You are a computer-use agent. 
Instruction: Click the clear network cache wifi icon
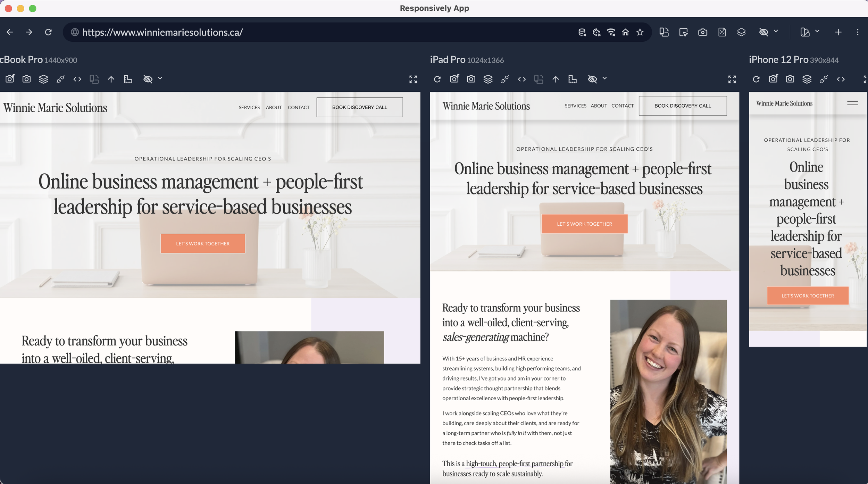[611, 32]
